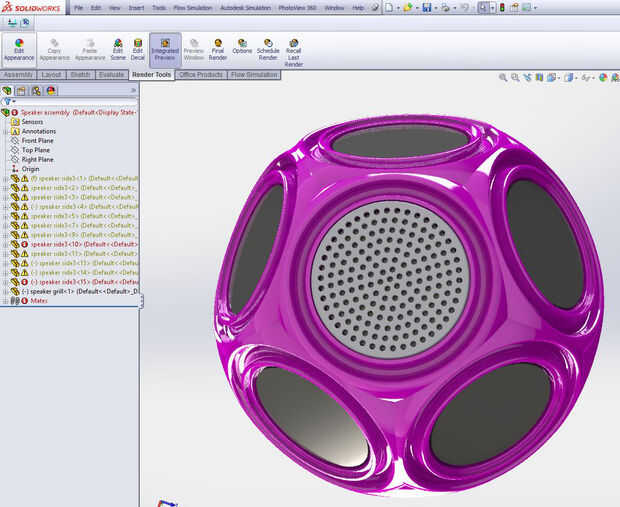620x507 pixels.
Task: Open the Edit Scene tool
Action: (118, 50)
